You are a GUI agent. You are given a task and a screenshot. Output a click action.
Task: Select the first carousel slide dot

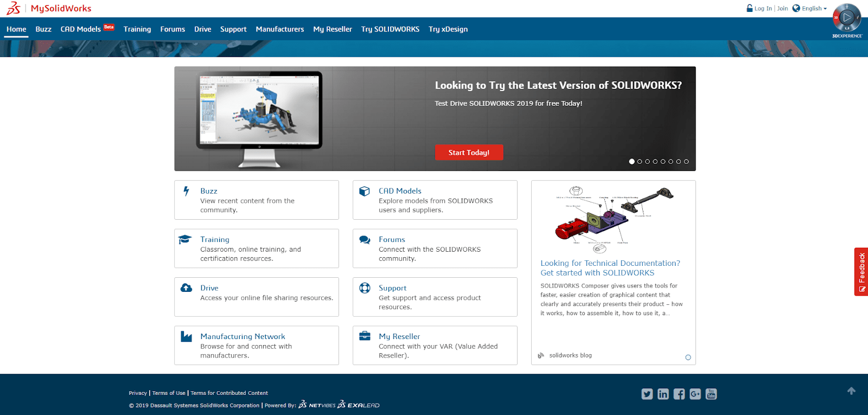(x=631, y=161)
